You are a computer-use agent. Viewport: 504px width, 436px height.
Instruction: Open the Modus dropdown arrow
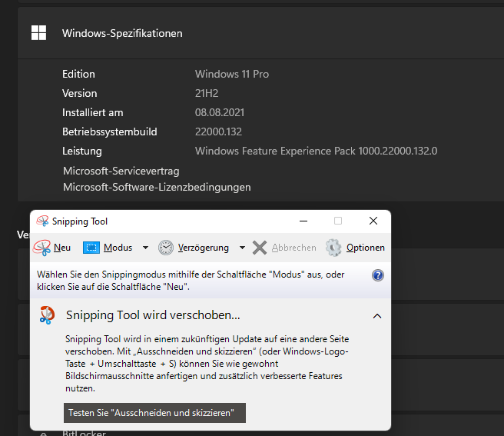(x=145, y=248)
